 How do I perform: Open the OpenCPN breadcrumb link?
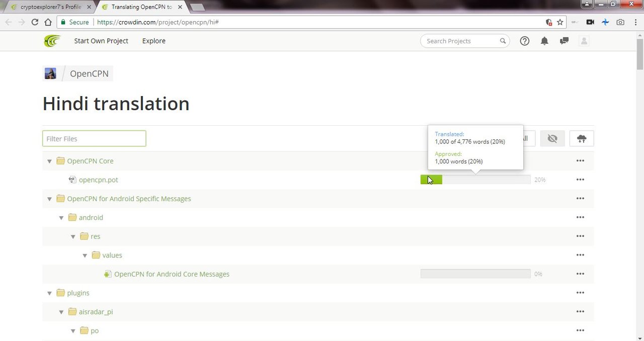click(89, 73)
